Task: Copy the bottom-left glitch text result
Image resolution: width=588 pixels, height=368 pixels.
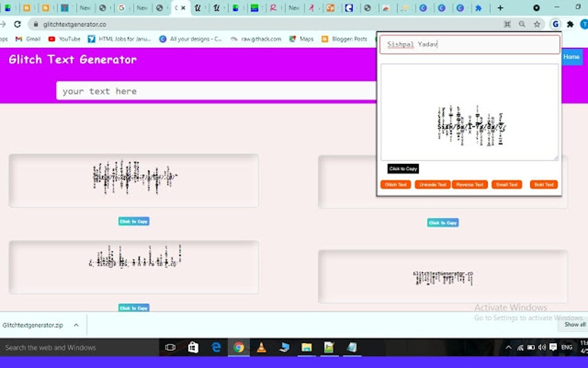Action: pos(134,307)
